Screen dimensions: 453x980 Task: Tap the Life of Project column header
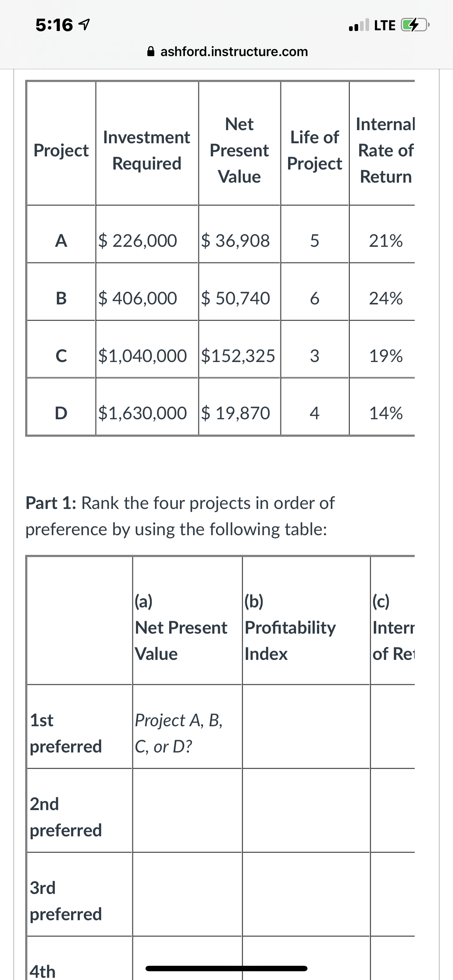(x=315, y=150)
